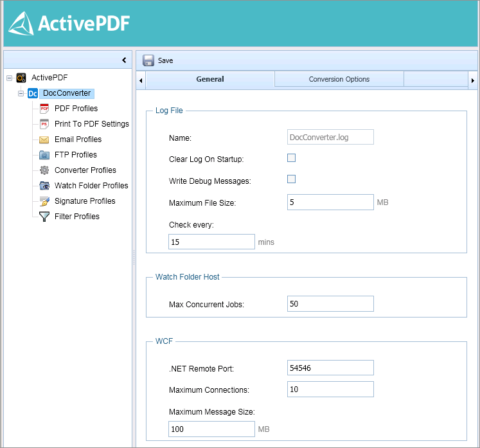Click the FTP Profiles folder icon
480x448 pixels.
point(44,155)
